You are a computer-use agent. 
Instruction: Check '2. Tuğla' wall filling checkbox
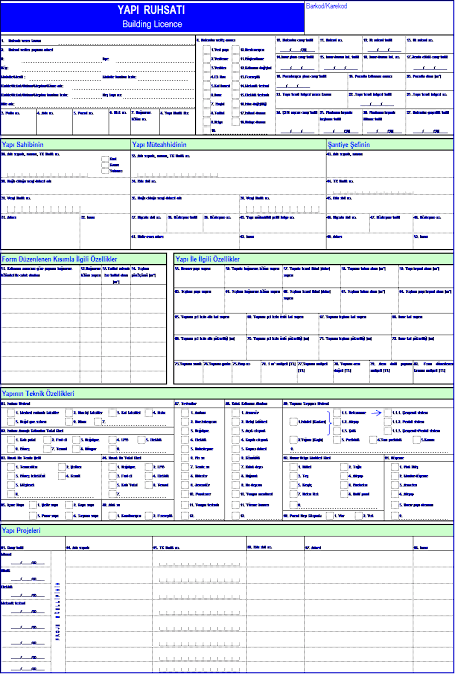point(344,467)
